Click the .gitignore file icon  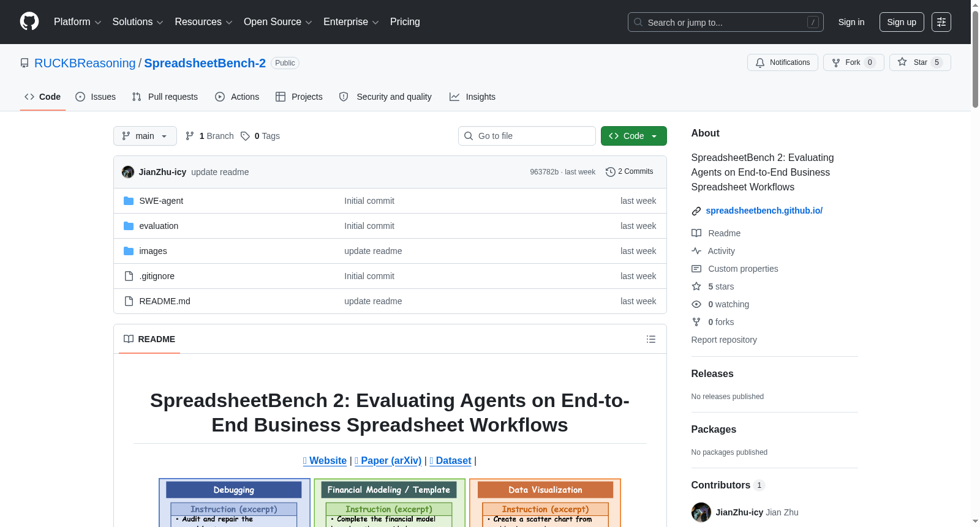click(129, 276)
